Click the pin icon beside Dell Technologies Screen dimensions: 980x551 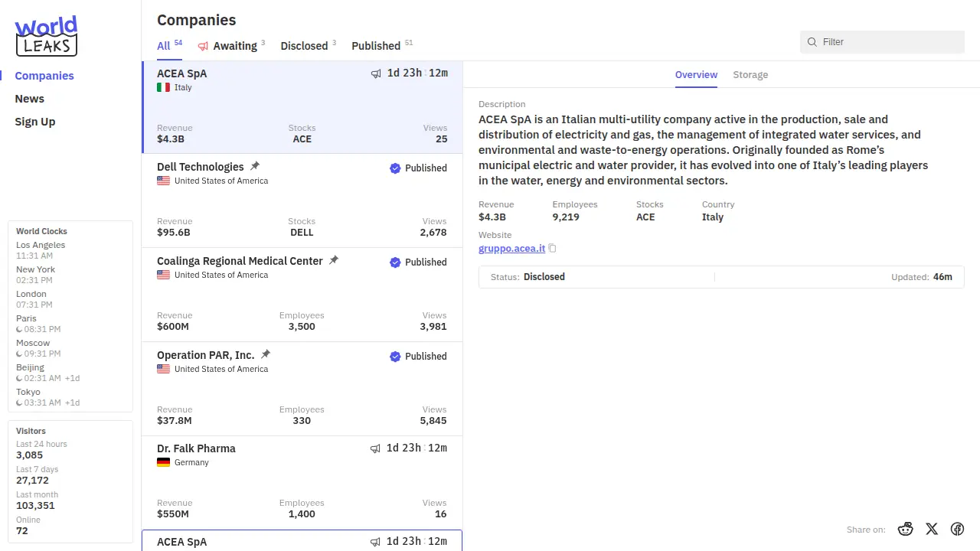click(255, 166)
